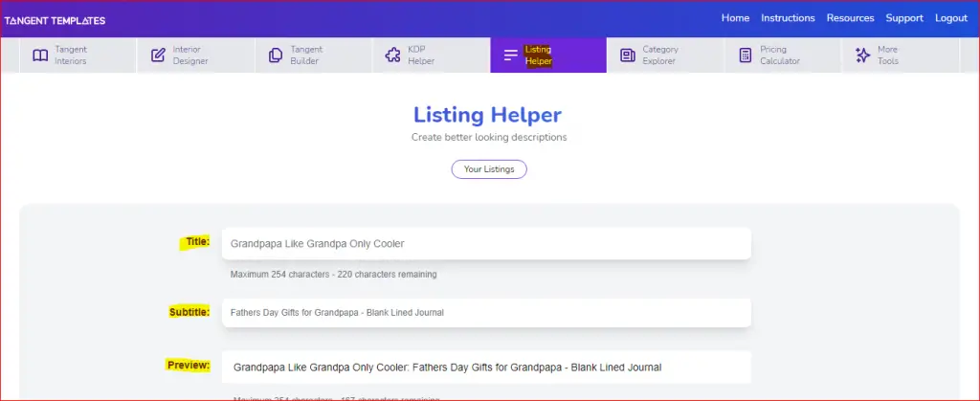This screenshot has height=401, width=980.
Task: Open the Resources link
Action: click(851, 18)
